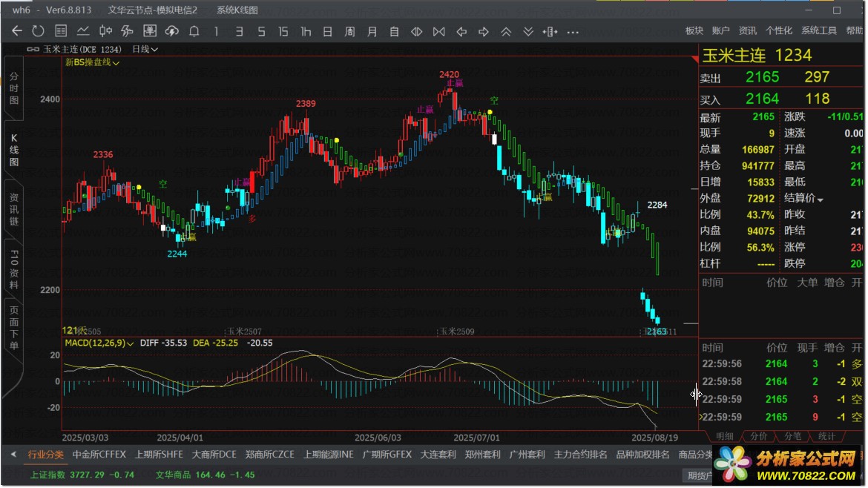This screenshot has width=868, height=488.
Task: Select the 郑州套利 bottom tab
Action: [x=482, y=454]
